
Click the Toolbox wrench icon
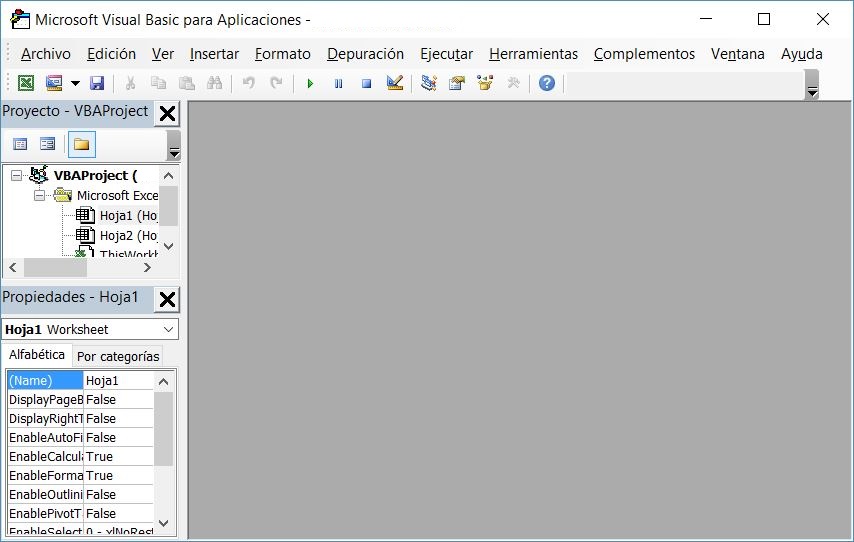pos(513,83)
